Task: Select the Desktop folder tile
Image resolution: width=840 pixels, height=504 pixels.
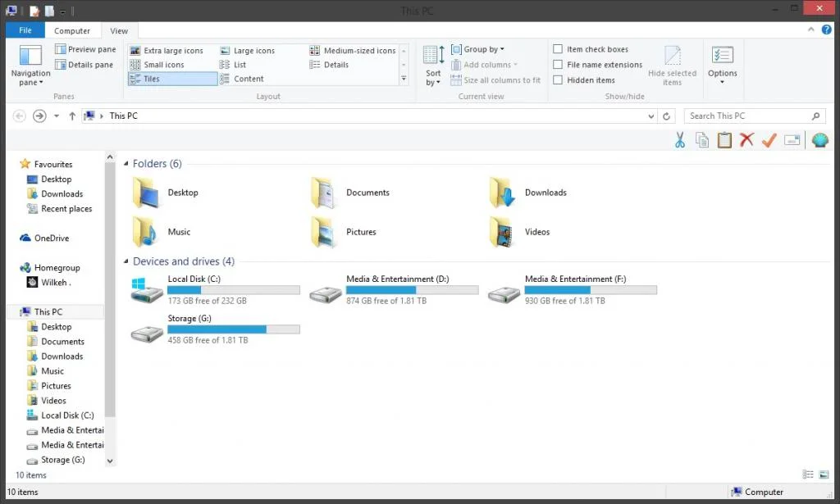Action: pos(165,193)
